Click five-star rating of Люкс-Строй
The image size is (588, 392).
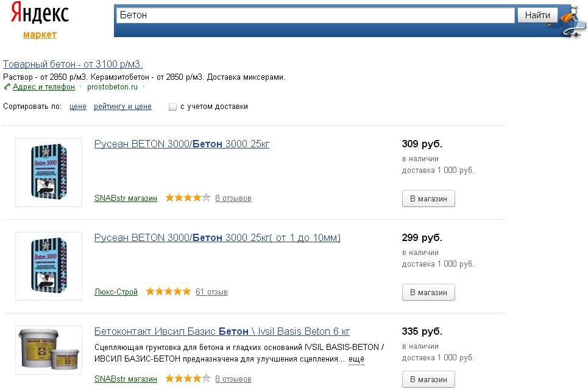coord(168,292)
